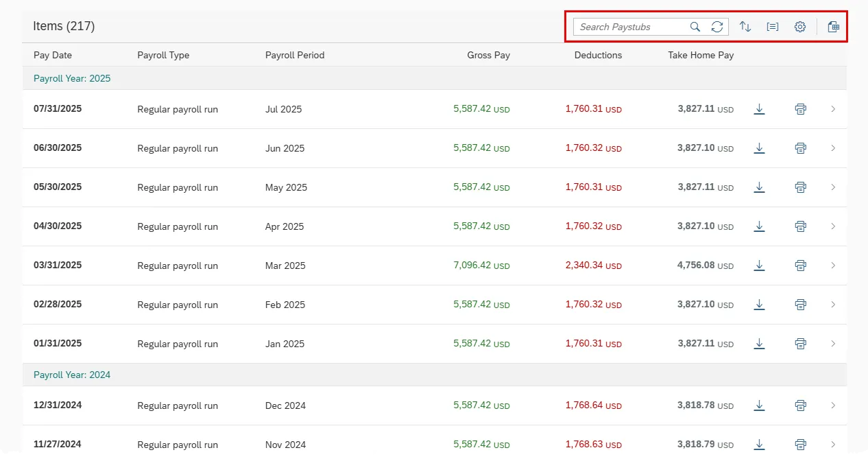Screen dimensions: 868x459
Task: Export paystubs to spreadsheet
Action: point(833,27)
